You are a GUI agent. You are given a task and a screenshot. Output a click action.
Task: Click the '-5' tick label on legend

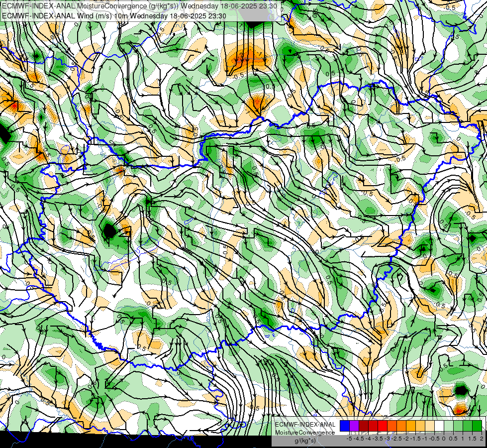click(x=349, y=439)
